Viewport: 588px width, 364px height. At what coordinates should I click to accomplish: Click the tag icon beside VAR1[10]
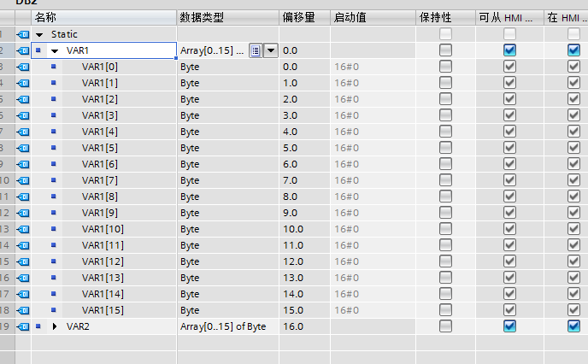[23, 229]
